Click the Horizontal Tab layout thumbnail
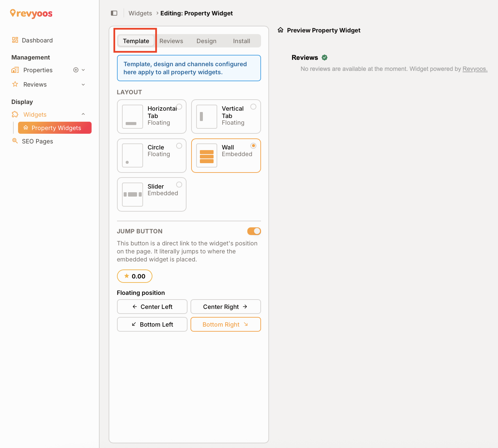Viewport: 498px width, 448px height. [133, 117]
